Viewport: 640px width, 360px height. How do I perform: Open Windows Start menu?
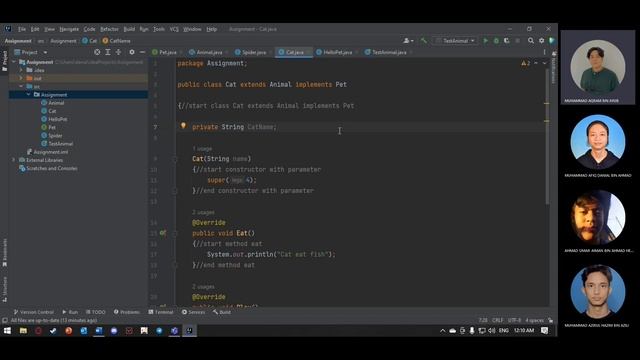pyautogui.click(x=7, y=331)
